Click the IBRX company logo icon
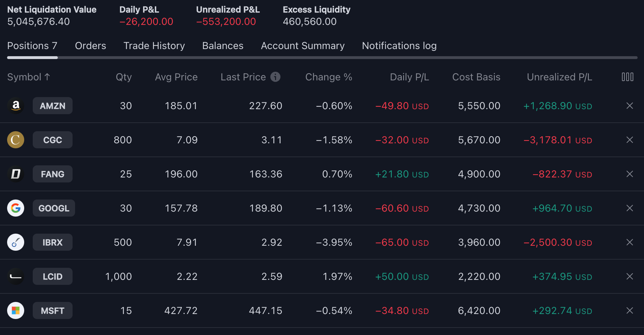Viewport: 644px width, 335px height. tap(16, 242)
